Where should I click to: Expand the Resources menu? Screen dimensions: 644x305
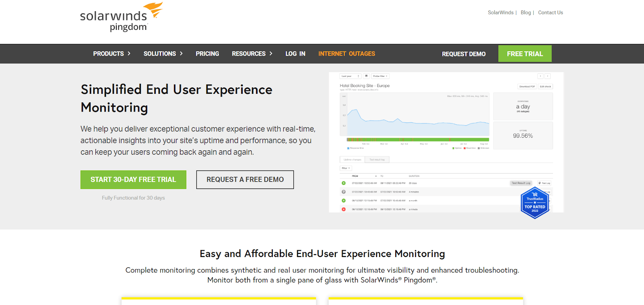(x=252, y=54)
